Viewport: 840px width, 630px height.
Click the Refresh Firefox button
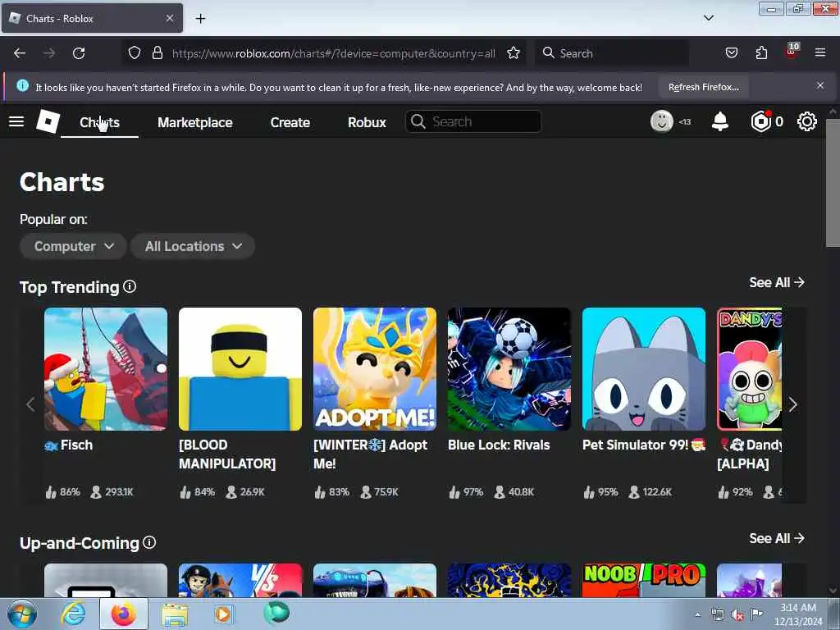(x=703, y=87)
